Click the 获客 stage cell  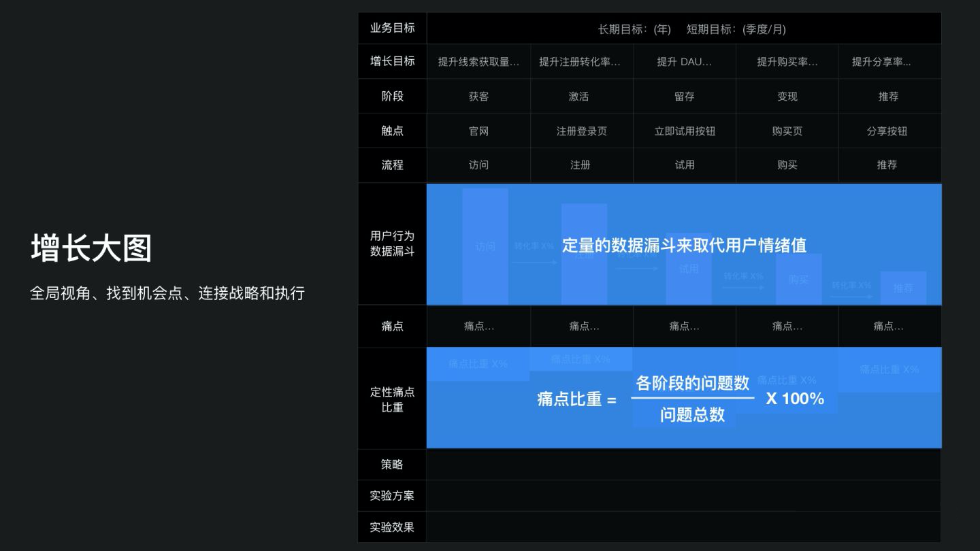[478, 96]
